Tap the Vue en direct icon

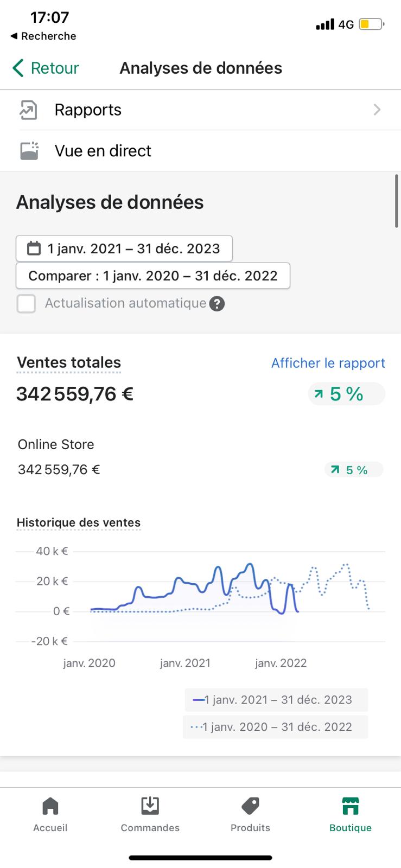point(29,151)
